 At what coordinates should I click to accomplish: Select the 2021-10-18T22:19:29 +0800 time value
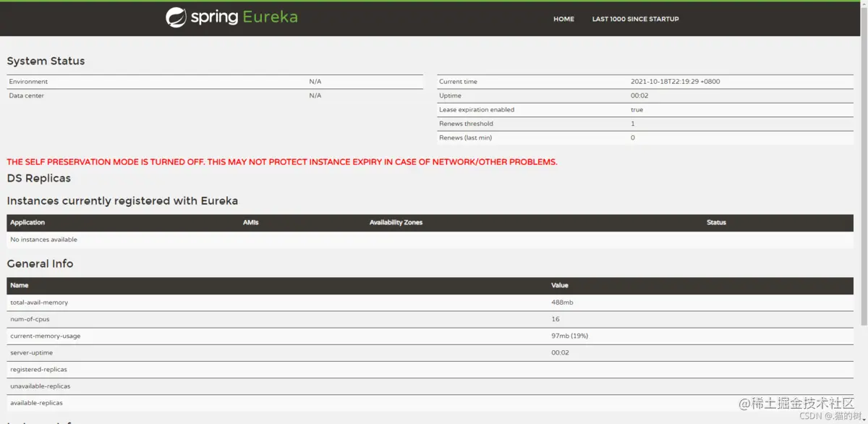675,82
